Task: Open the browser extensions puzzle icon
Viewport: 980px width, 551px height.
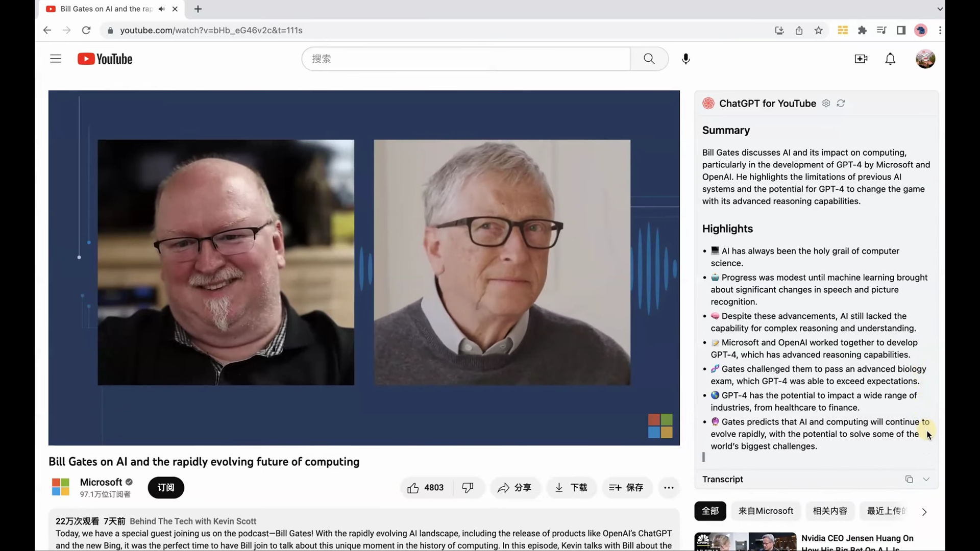Action: click(x=862, y=30)
